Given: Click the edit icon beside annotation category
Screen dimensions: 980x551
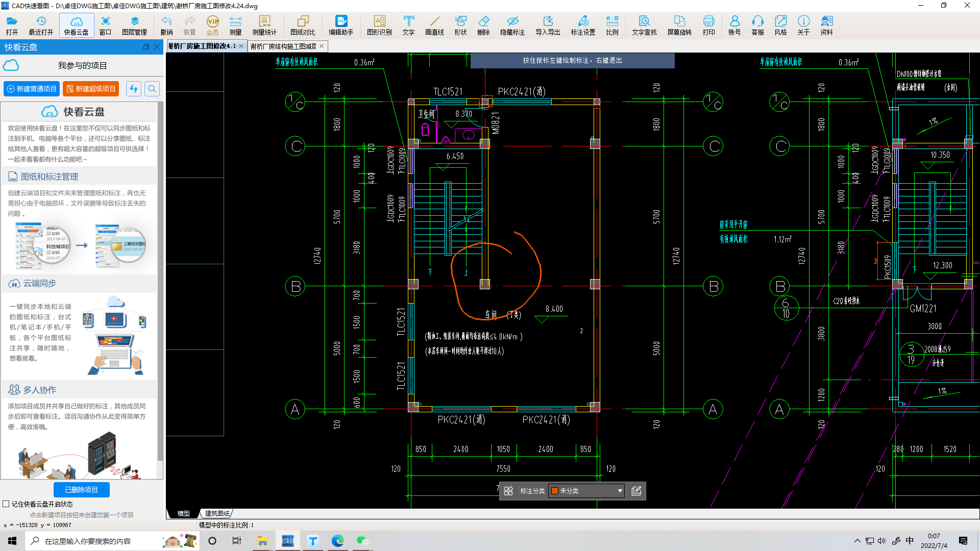Looking at the screenshot, I should tap(636, 491).
